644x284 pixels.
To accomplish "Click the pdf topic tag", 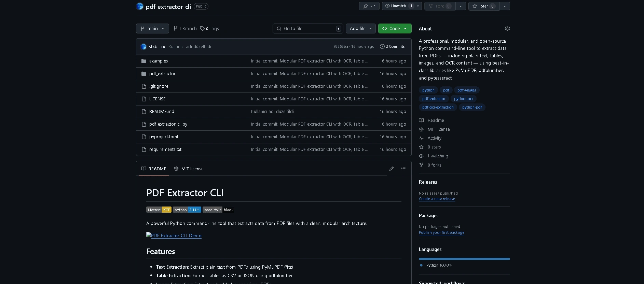I will (x=446, y=90).
